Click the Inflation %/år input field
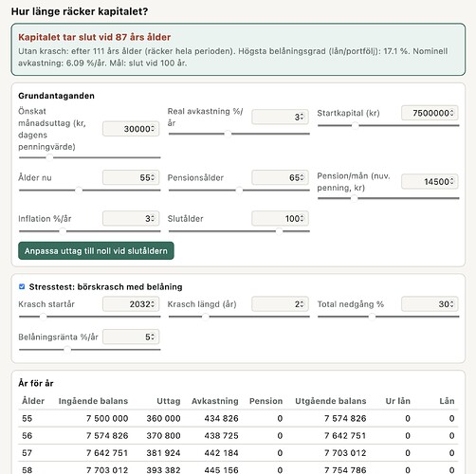476x474 pixels. pyautogui.click(x=131, y=218)
